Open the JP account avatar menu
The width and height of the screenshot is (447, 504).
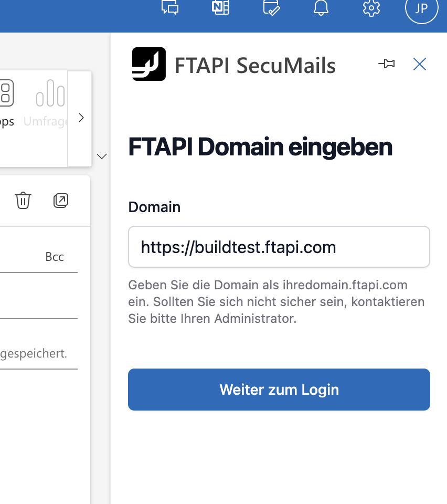421,8
